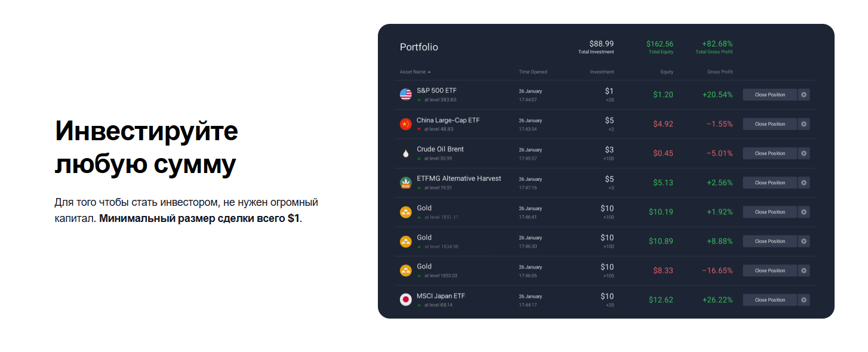Select the oil drop icon for Crude Oil Brent
868x352 pixels.
coord(406,153)
